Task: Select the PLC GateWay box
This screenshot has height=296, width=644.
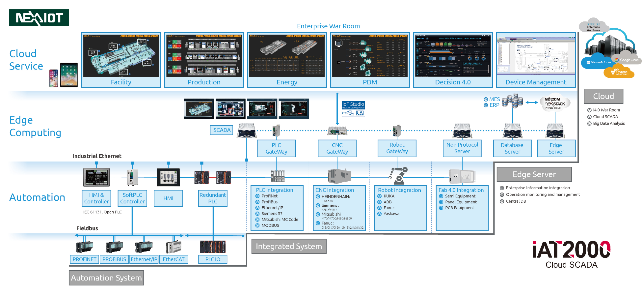Action: (x=276, y=148)
